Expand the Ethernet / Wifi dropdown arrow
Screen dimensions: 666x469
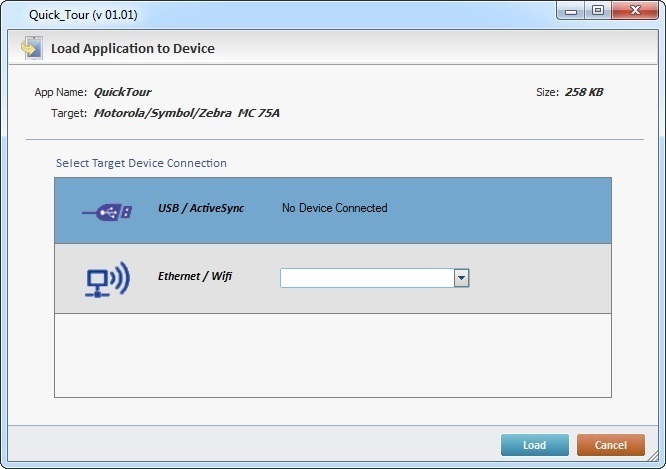click(461, 278)
